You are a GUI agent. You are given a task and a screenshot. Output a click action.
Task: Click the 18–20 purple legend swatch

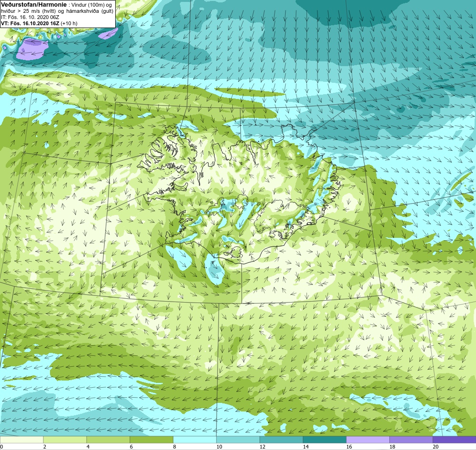pyautogui.click(x=411, y=440)
